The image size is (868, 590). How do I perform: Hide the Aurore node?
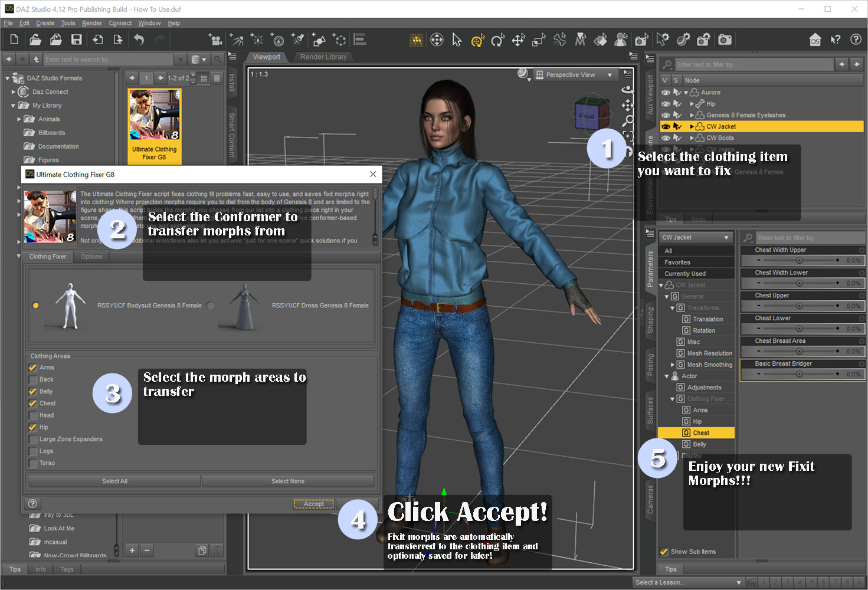[x=666, y=93]
